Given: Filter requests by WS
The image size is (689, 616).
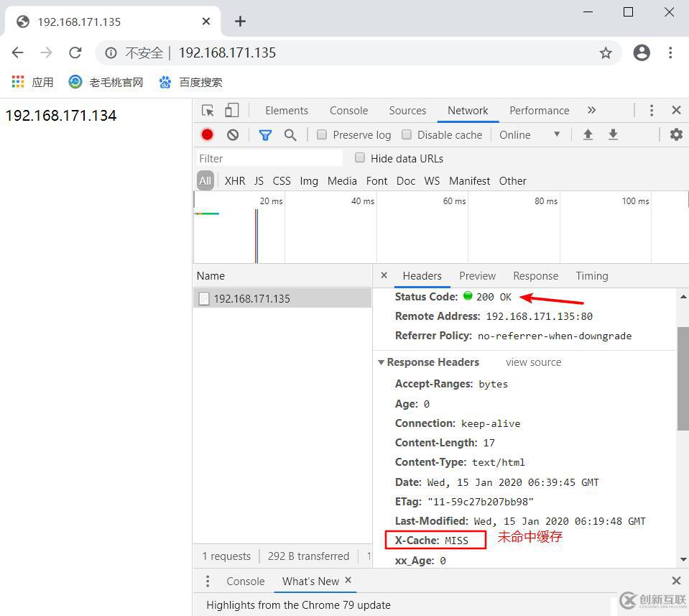Looking at the screenshot, I should [x=432, y=180].
